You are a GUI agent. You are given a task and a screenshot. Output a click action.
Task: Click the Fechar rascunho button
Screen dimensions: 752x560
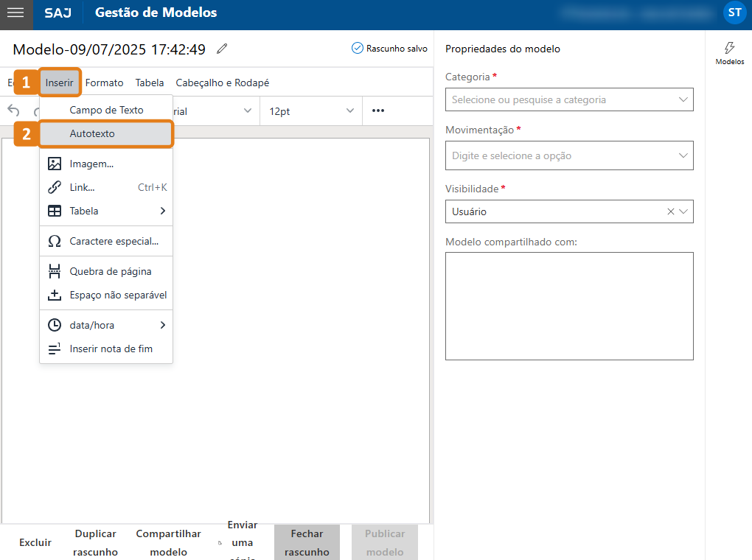[x=307, y=543]
